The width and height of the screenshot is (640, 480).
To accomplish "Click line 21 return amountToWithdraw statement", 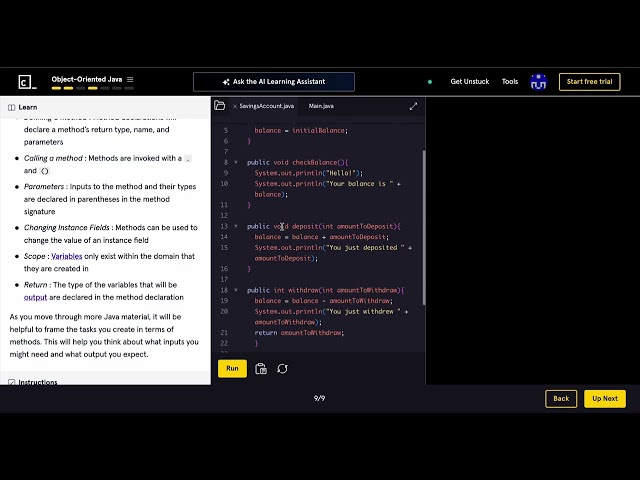I will 299,333.
